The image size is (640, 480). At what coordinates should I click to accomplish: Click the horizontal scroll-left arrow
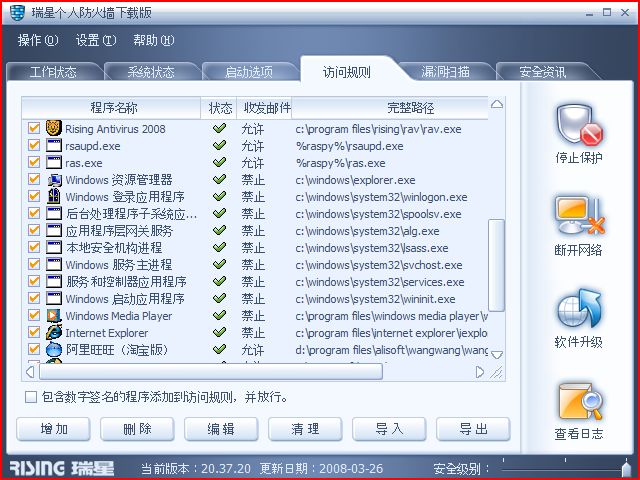click(x=30, y=372)
